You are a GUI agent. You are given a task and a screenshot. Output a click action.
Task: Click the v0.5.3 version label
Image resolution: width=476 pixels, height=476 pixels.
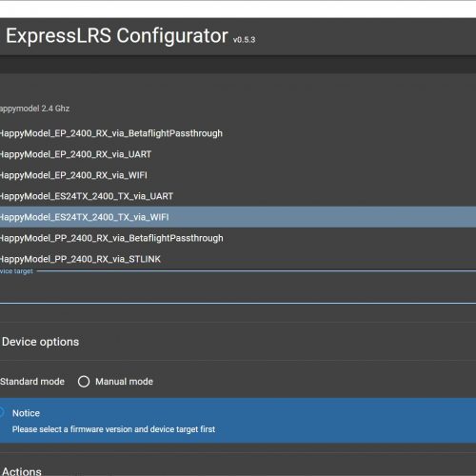tap(244, 40)
